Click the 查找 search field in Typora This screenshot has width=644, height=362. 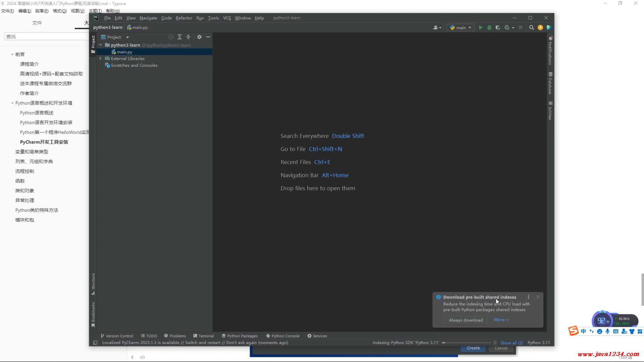47,36
